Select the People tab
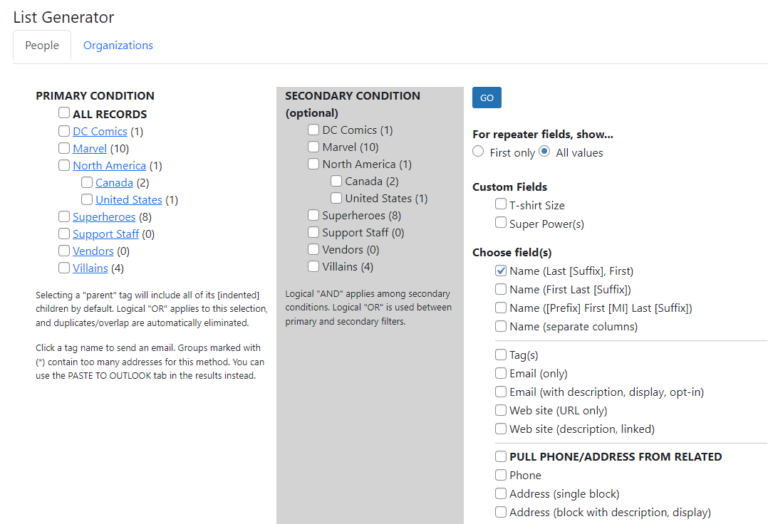This screenshot has height=524, width=768. click(x=42, y=45)
